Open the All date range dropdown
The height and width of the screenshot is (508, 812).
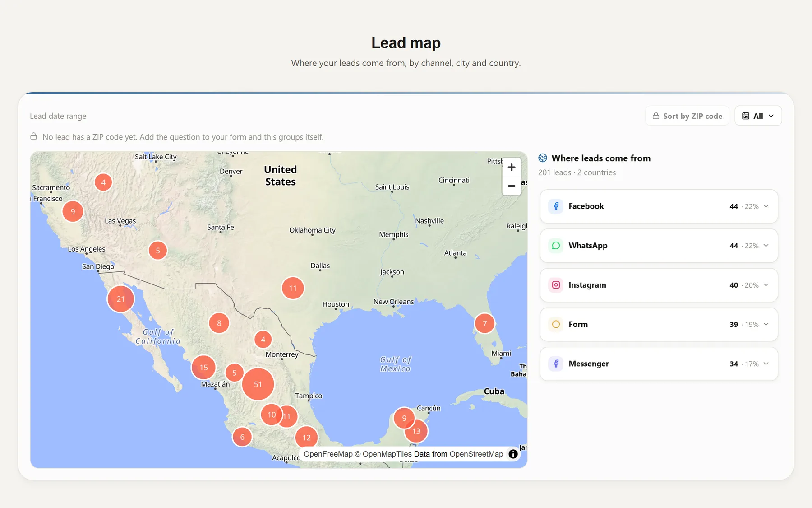click(x=758, y=116)
